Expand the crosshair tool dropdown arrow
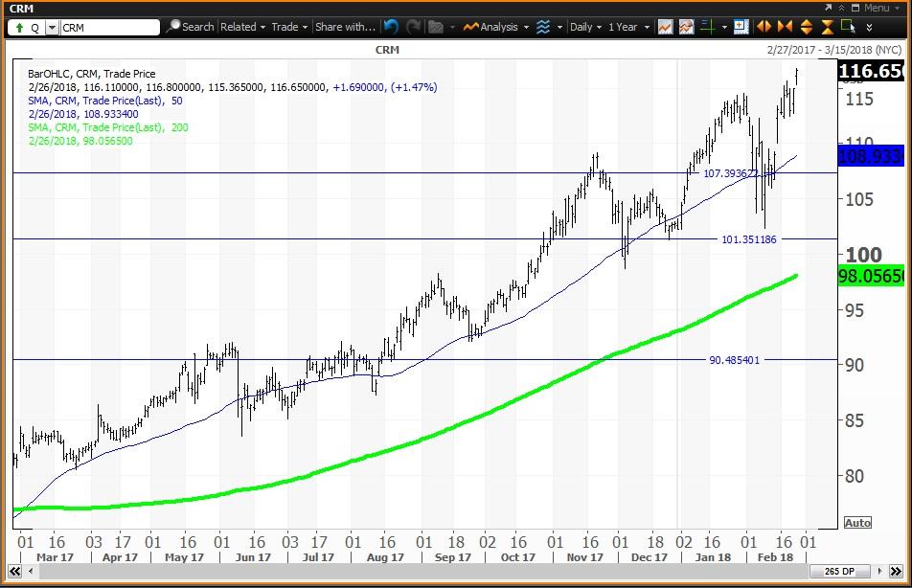 point(724,28)
